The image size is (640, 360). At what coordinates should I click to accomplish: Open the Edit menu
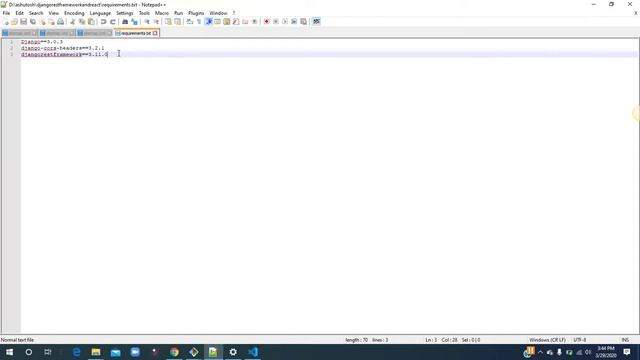(19, 13)
